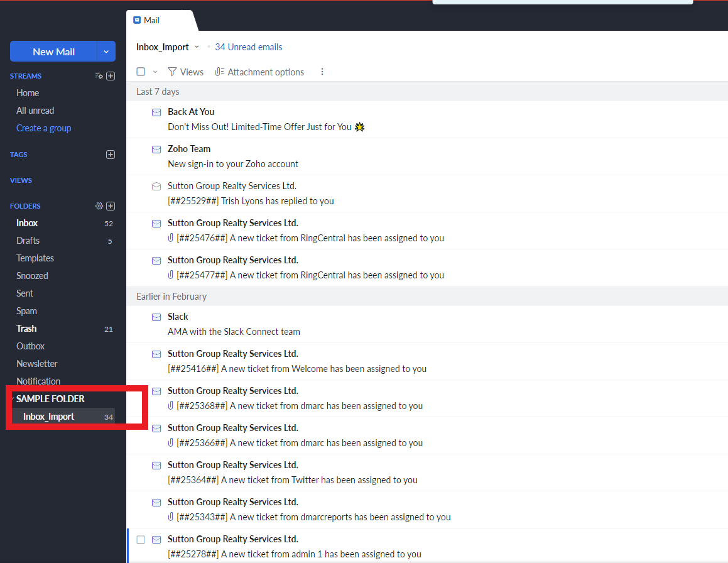Open the Folders settings gear icon

click(x=99, y=205)
